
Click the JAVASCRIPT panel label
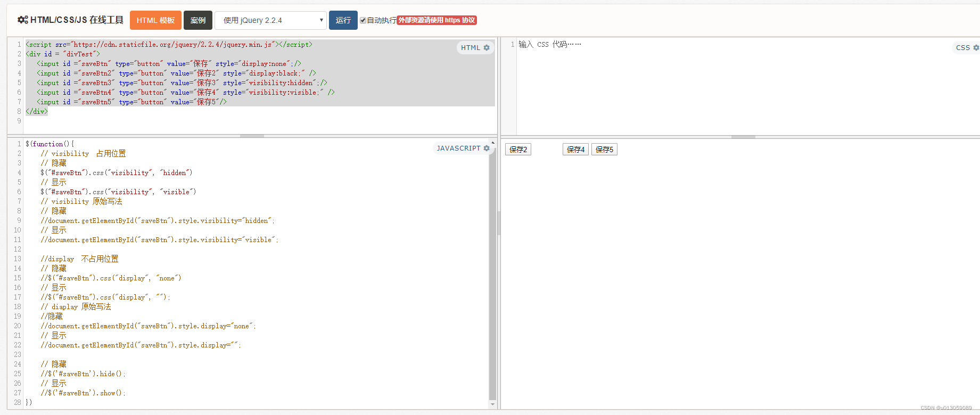(458, 148)
